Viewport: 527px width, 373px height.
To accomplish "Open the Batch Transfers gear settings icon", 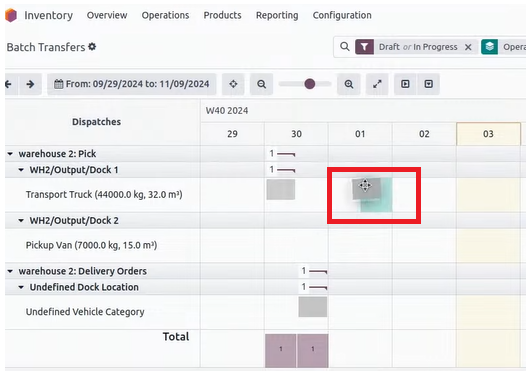I will (x=92, y=47).
